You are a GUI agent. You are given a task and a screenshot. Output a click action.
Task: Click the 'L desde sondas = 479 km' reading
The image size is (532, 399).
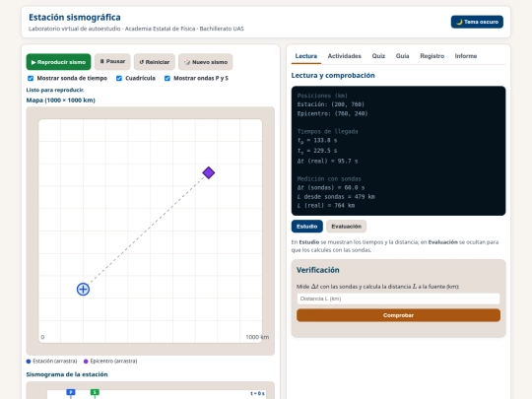pos(336,197)
